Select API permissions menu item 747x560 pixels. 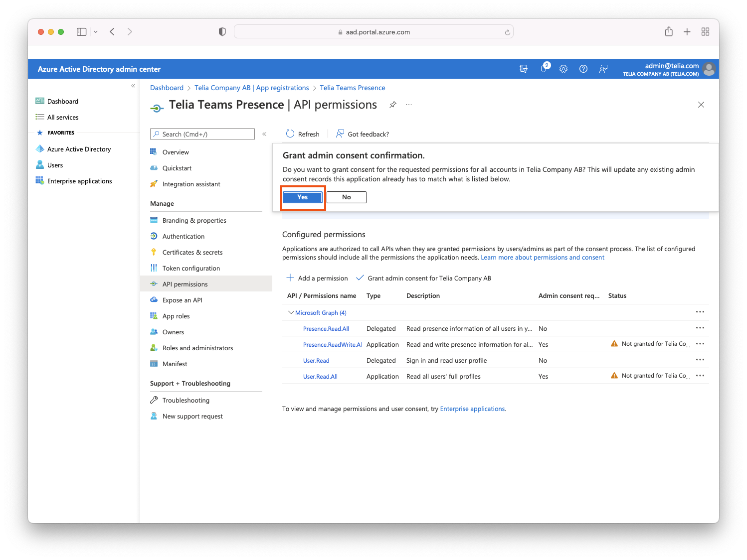click(x=206, y=284)
